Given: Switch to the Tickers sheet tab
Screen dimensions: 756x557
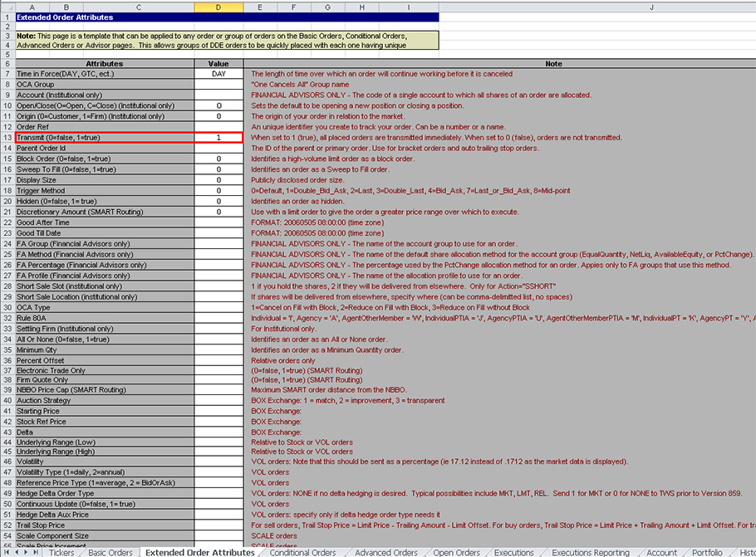Looking at the screenshot, I should coord(61,553).
